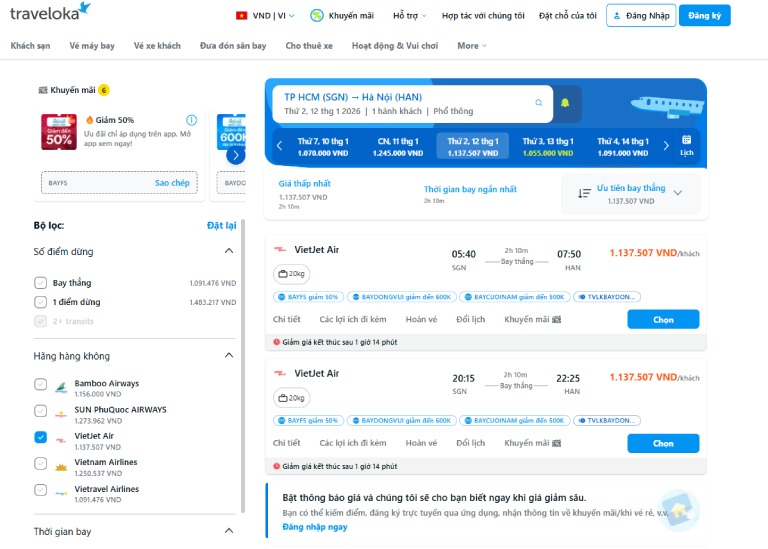Screen dimensions: 768x549
Task: Click previous arrow in date strip
Action: (279, 146)
